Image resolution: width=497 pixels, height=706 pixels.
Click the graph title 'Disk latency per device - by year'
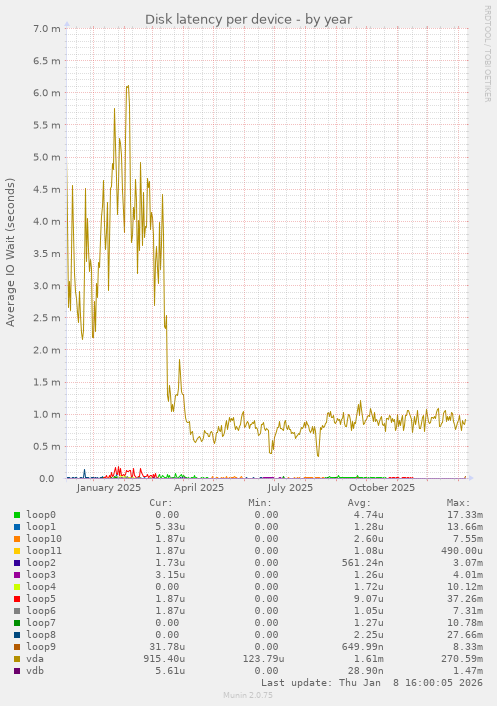pos(248,19)
